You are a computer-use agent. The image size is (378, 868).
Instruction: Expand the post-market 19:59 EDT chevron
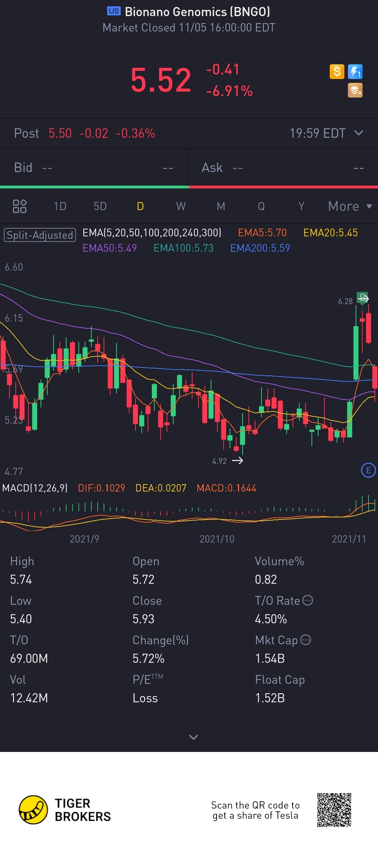359,133
